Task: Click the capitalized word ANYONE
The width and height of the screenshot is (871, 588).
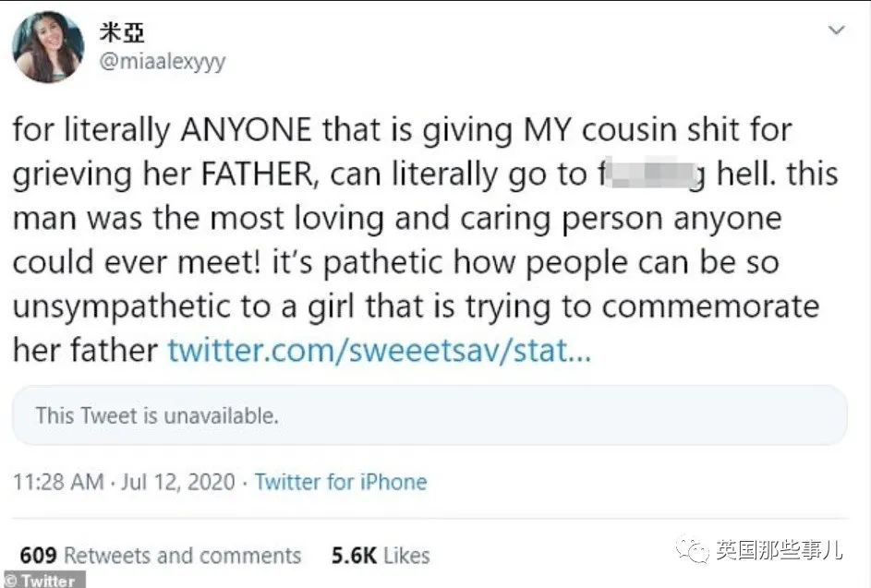Action: coord(245,130)
